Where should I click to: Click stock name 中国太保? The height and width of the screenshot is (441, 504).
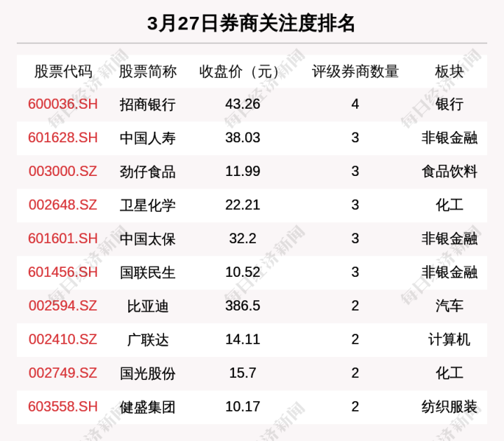(x=147, y=239)
